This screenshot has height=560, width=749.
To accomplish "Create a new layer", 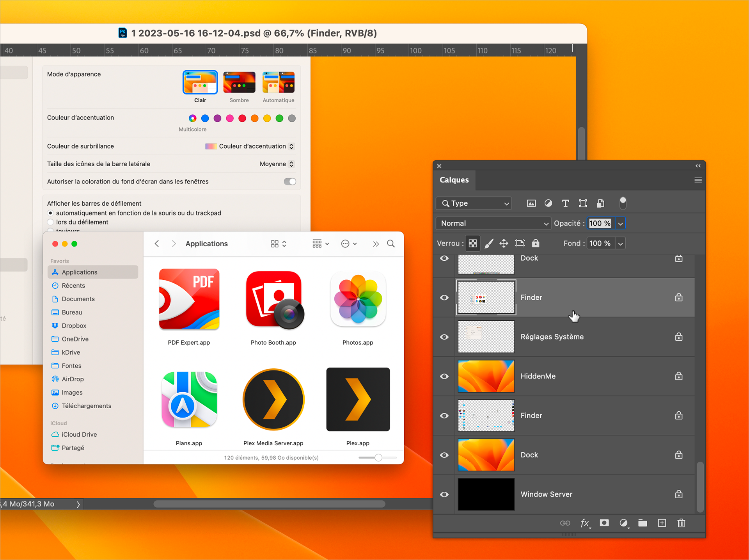I will (662, 523).
